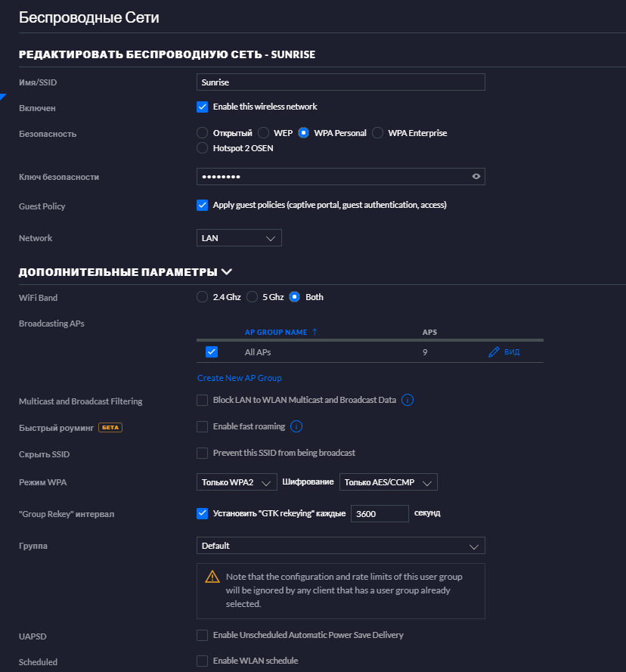This screenshot has width=626, height=672.
Task: Uncheck Enable this wireless network
Action: (203, 107)
